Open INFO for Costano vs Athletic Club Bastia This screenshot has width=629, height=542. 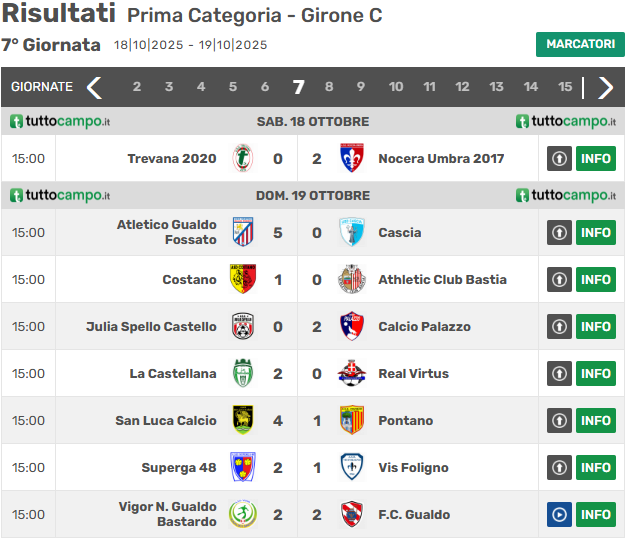[595, 279]
